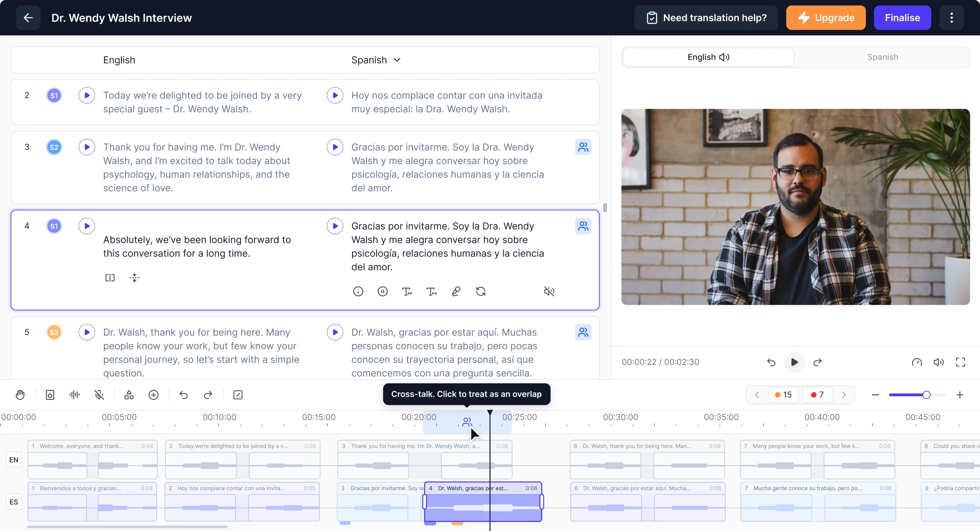Viewport: 980px width, 531px height.
Task: Click the regenerate translation icon in row 4
Action: click(x=480, y=291)
